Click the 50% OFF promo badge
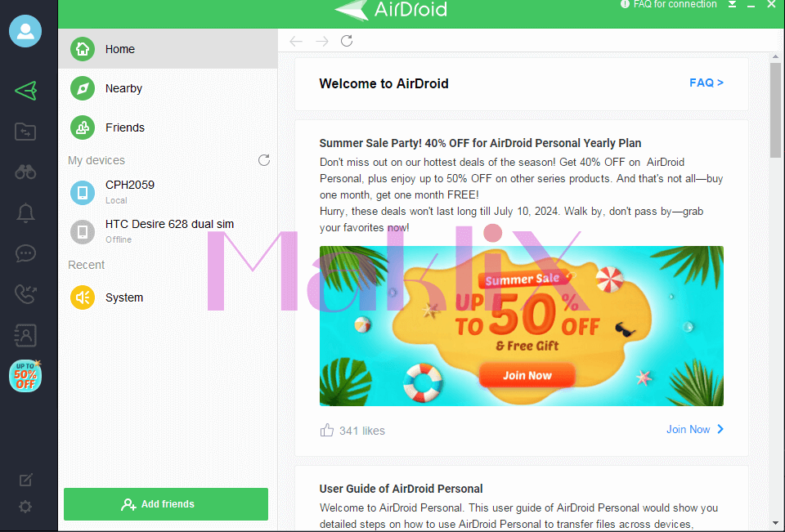The width and height of the screenshot is (785, 532). [25, 376]
